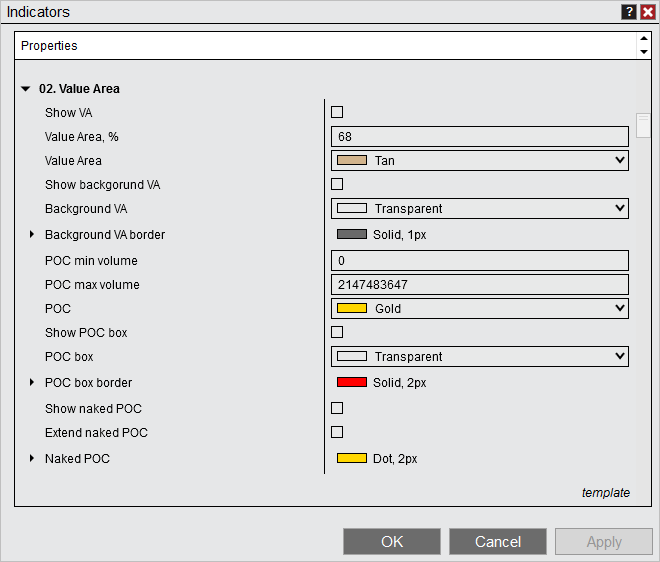Open the POC Gold color dropdown
This screenshot has height=562, width=660.
point(479,308)
